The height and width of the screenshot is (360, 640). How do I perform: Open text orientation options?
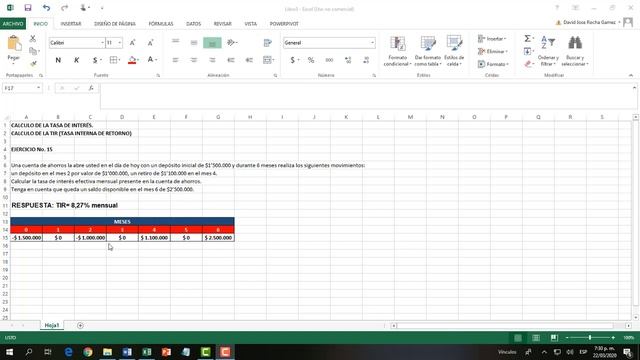tap(232, 42)
